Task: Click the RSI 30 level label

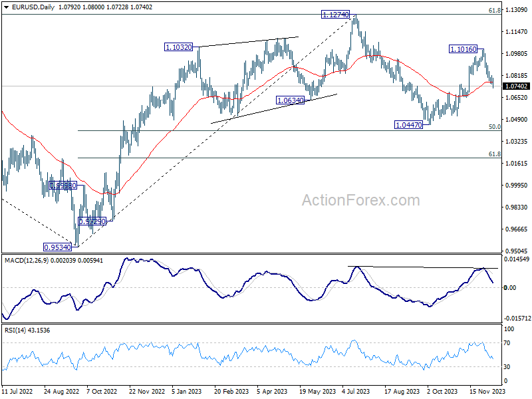Action: point(507,367)
